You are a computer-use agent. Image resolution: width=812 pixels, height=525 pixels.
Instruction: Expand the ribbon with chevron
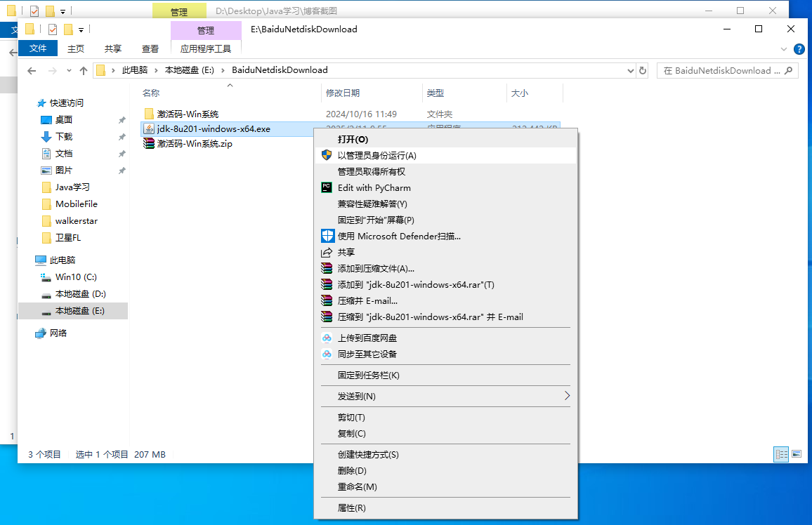point(783,49)
